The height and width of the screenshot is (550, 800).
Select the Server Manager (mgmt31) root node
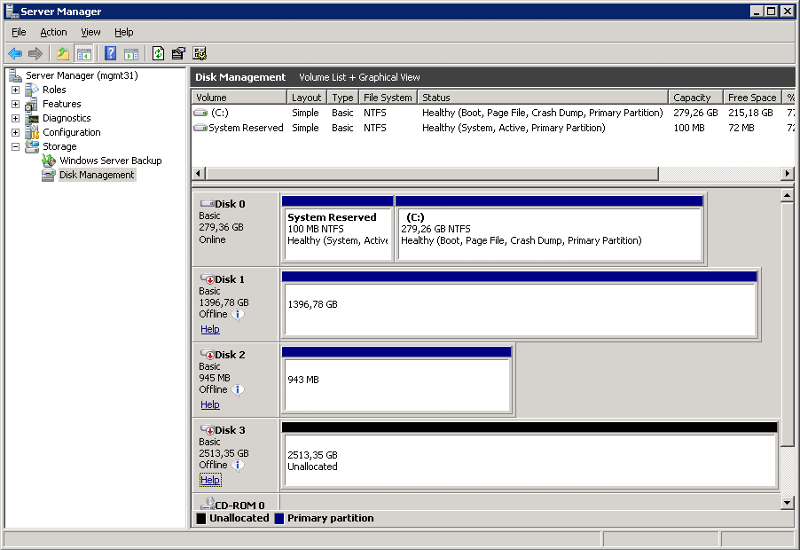pos(82,76)
